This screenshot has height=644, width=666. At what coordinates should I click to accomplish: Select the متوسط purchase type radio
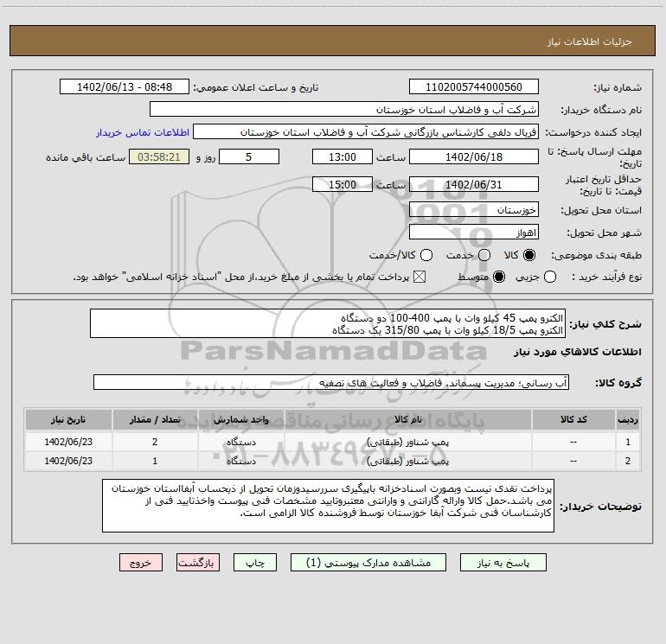point(499,277)
